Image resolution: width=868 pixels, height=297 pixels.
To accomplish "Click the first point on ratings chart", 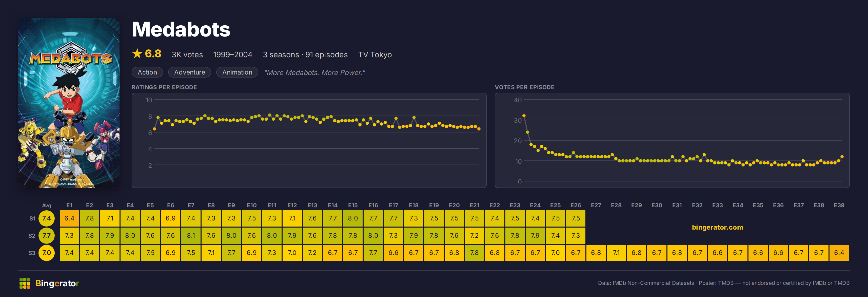I will coord(154,129).
